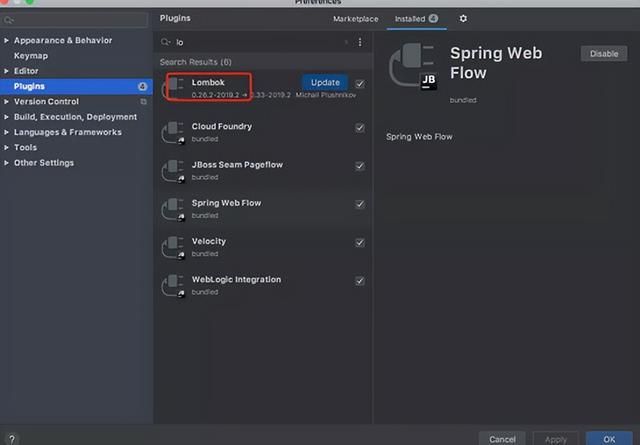Switch to the Marketplace tab

pyautogui.click(x=355, y=19)
